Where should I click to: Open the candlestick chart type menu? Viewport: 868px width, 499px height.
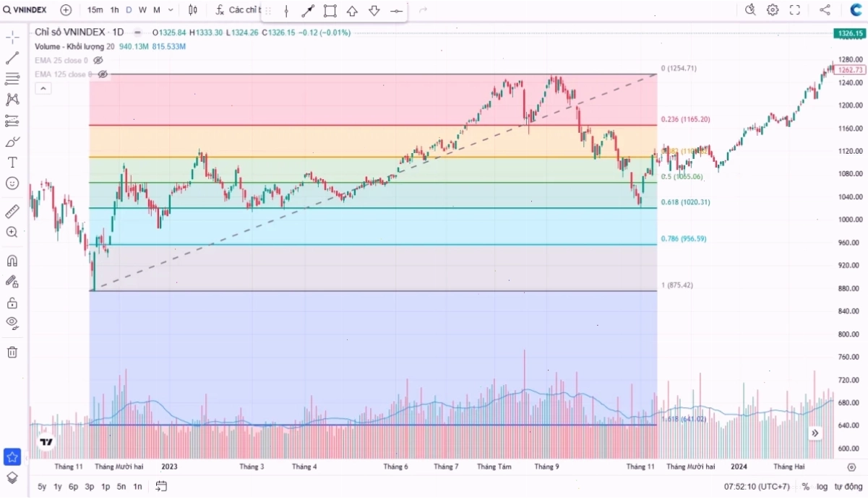(193, 10)
